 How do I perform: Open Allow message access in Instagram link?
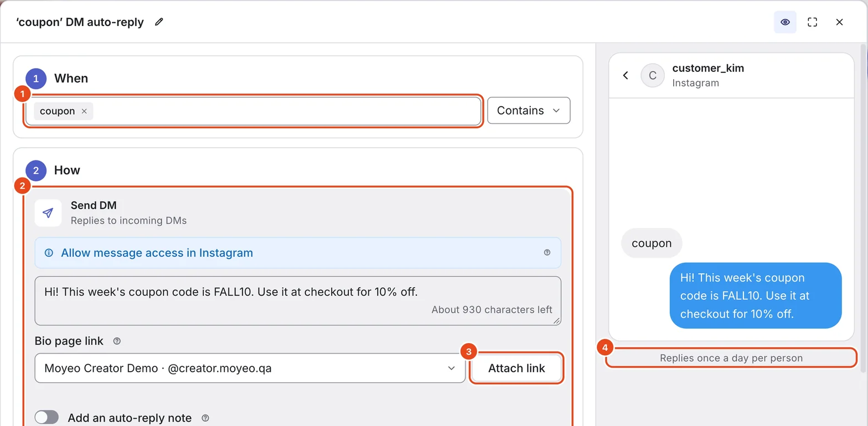(157, 253)
